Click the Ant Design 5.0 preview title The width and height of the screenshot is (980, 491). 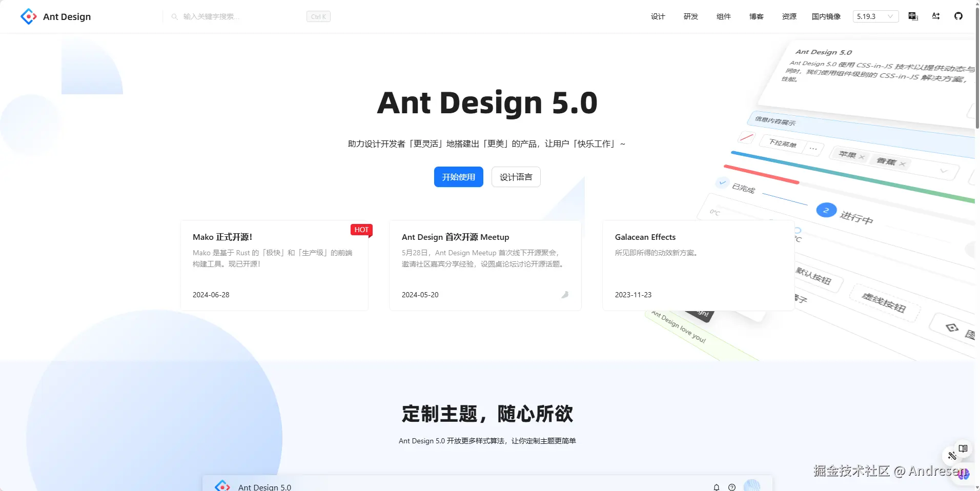point(264,487)
